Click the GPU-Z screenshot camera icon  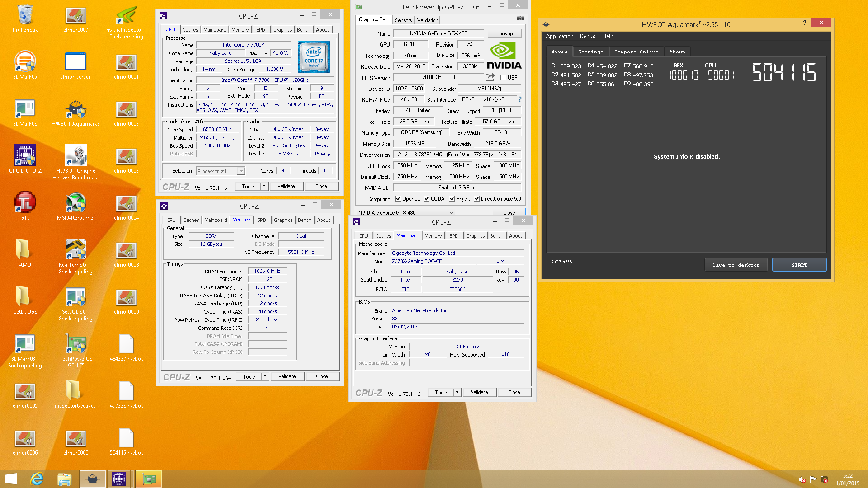(520, 19)
